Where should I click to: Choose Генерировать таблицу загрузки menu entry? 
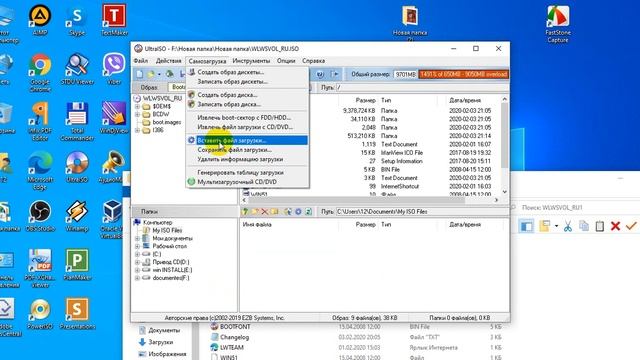247,173
